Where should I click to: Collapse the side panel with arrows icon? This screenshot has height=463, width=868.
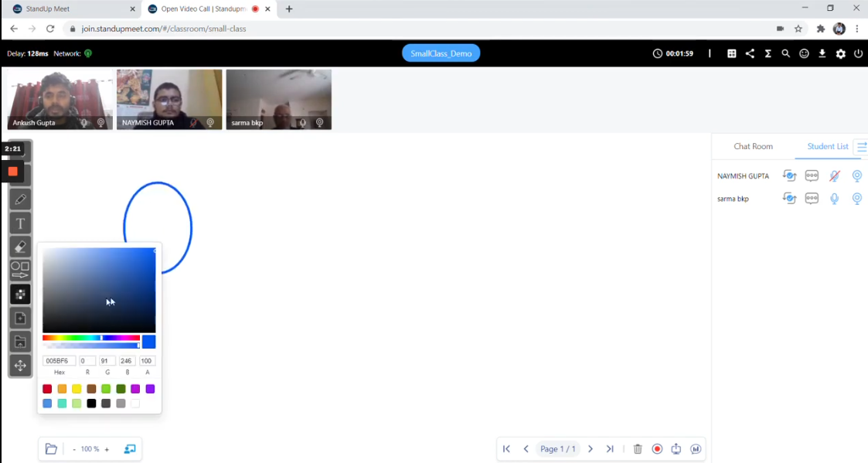pos(862,146)
